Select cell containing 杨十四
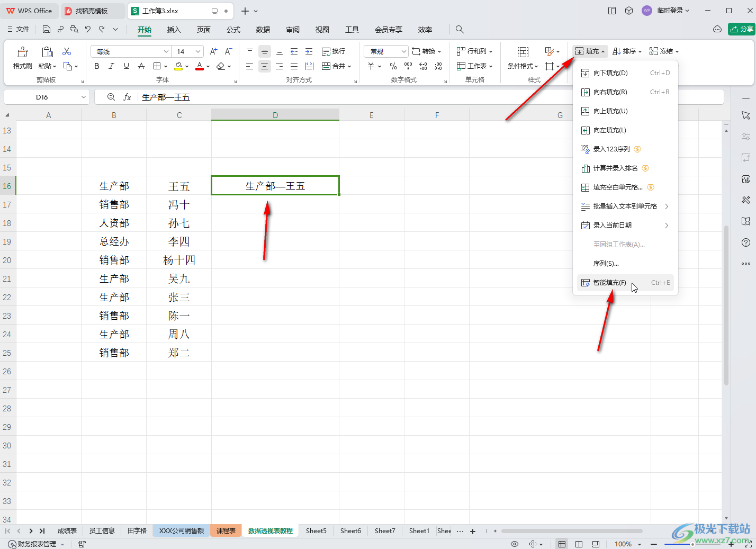This screenshot has height=549, width=756. point(179,260)
